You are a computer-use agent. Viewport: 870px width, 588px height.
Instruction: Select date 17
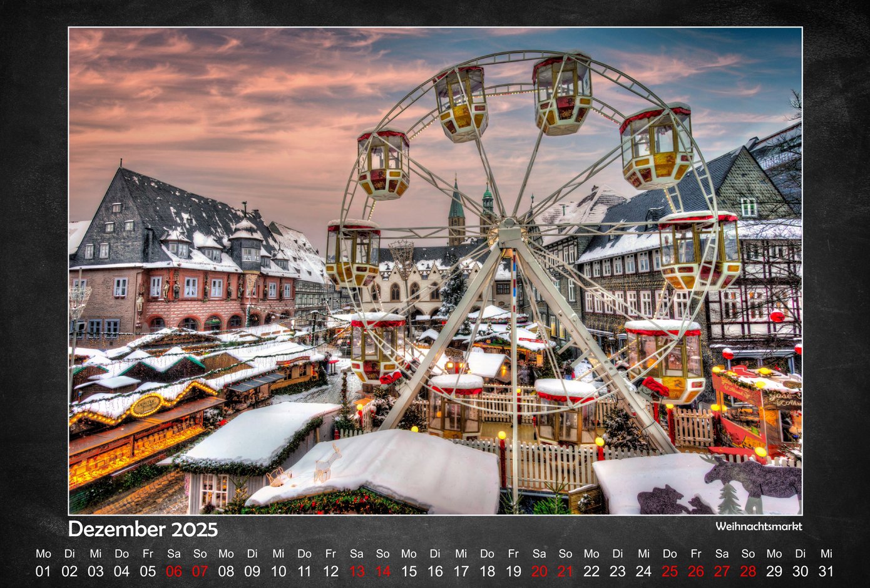tap(461, 571)
